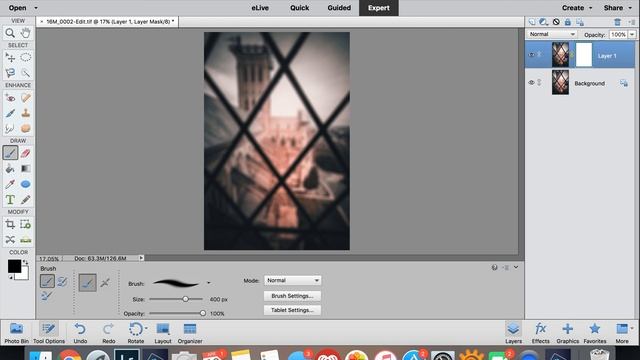Viewport: 640px width, 360px height.
Task: Click the Lock All Pixels padlock icon
Action: (x=568, y=22)
